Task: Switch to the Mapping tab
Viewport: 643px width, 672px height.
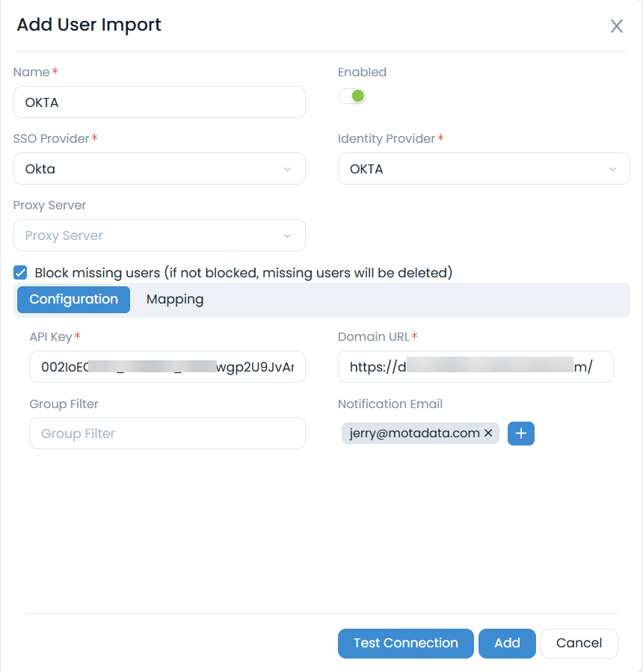Action: (x=175, y=299)
